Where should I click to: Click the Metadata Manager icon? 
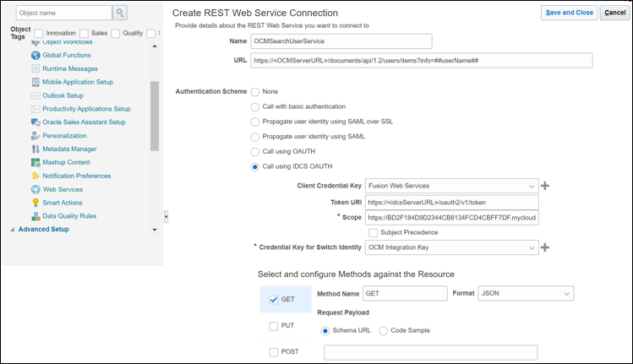click(x=35, y=149)
